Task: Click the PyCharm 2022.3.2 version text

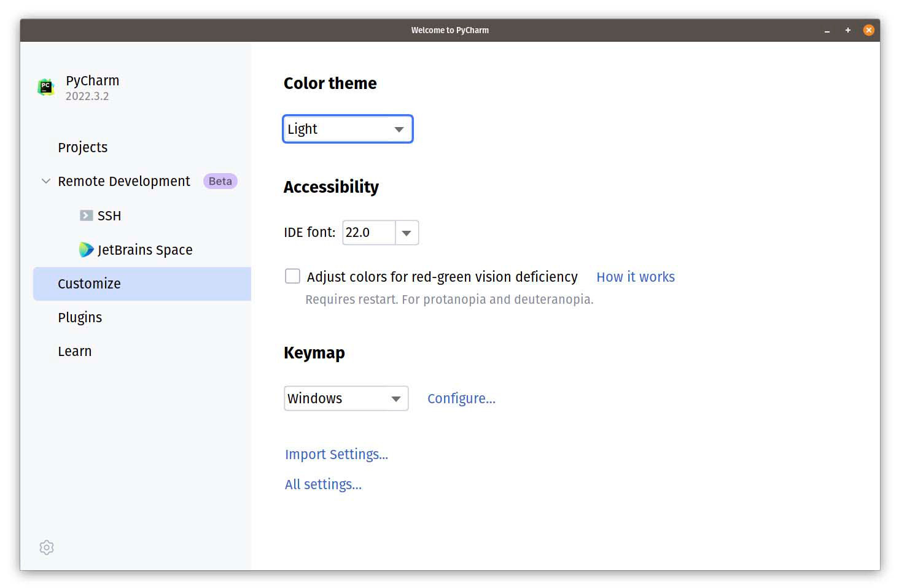Action: point(87,96)
